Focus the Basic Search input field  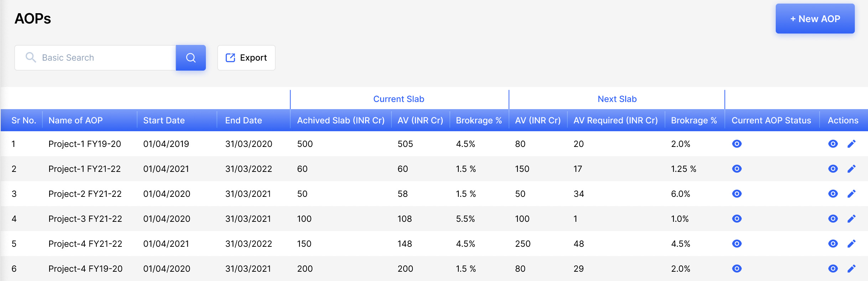pos(95,58)
